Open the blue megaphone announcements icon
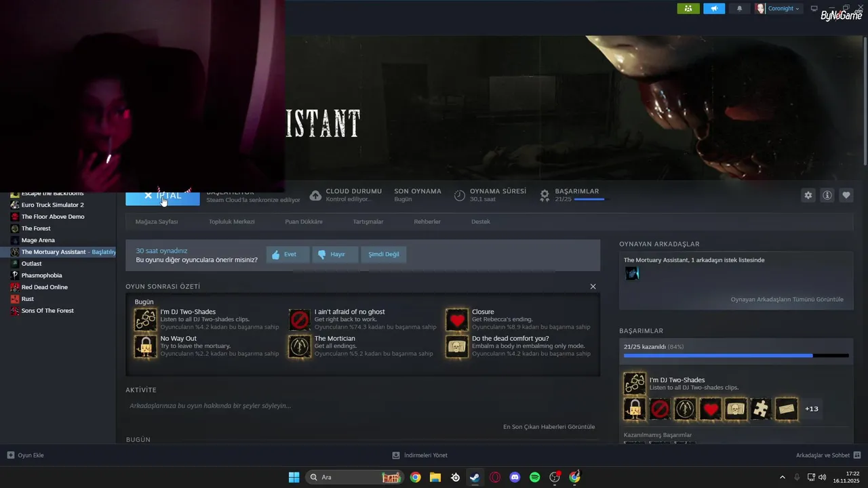The width and height of the screenshot is (868, 488). coord(714,9)
